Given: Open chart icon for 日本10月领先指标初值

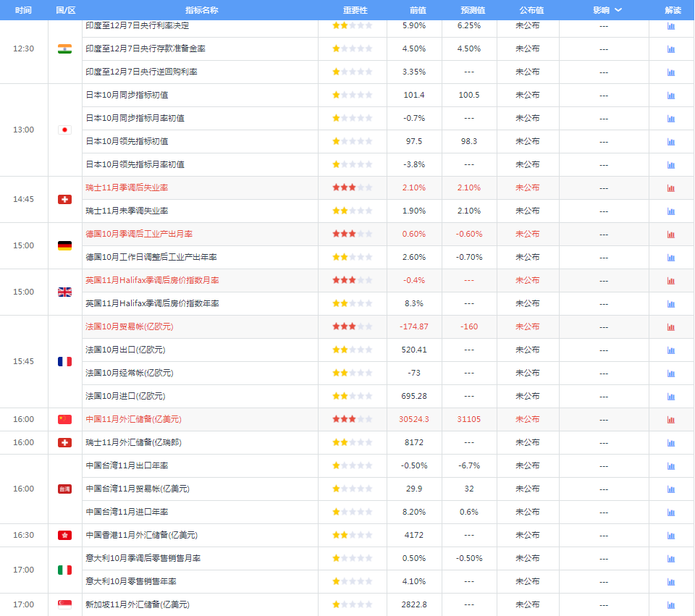Looking at the screenshot, I should (x=670, y=142).
